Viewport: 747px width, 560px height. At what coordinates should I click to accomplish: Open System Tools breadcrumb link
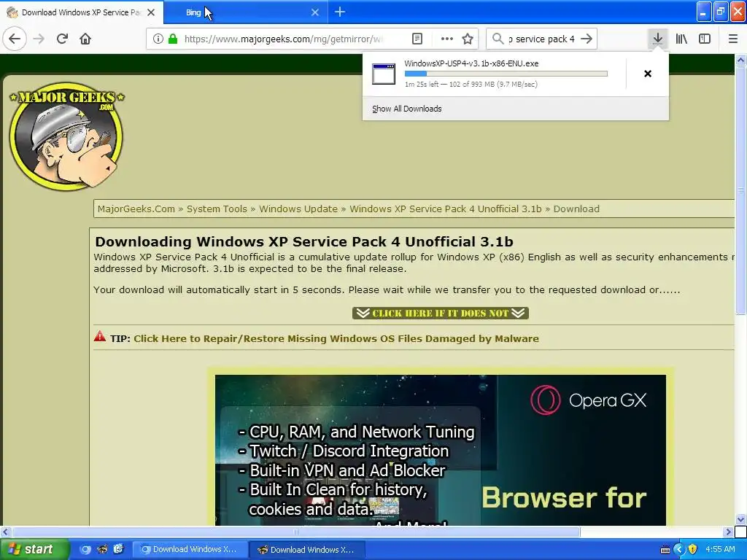(217, 209)
